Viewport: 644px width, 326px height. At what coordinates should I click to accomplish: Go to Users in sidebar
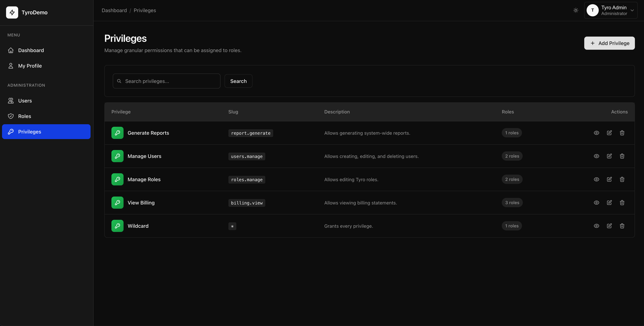pyautogui.click(x=25, y=101)
